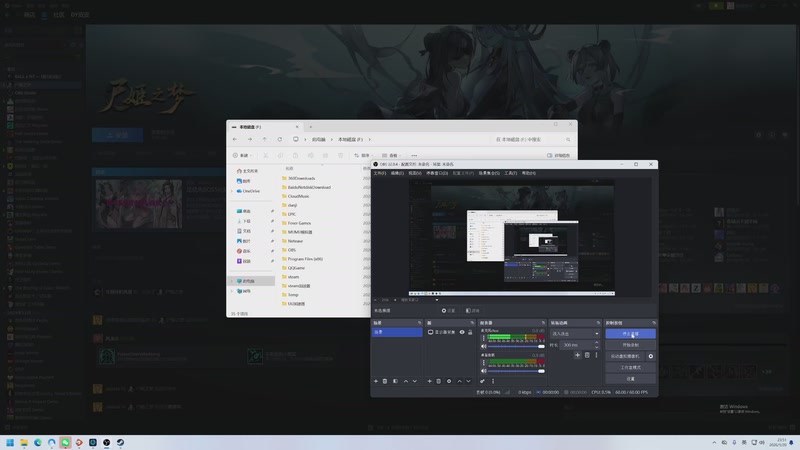This screenshot has width=800, height=450.
Task: Open the Steam icon in the taskbar
Action: coord(120,442)
